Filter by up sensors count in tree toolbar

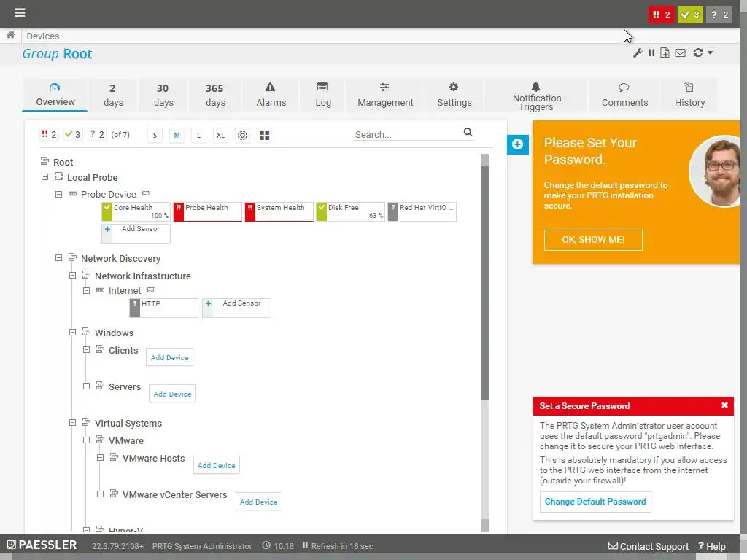coord(72,135)
